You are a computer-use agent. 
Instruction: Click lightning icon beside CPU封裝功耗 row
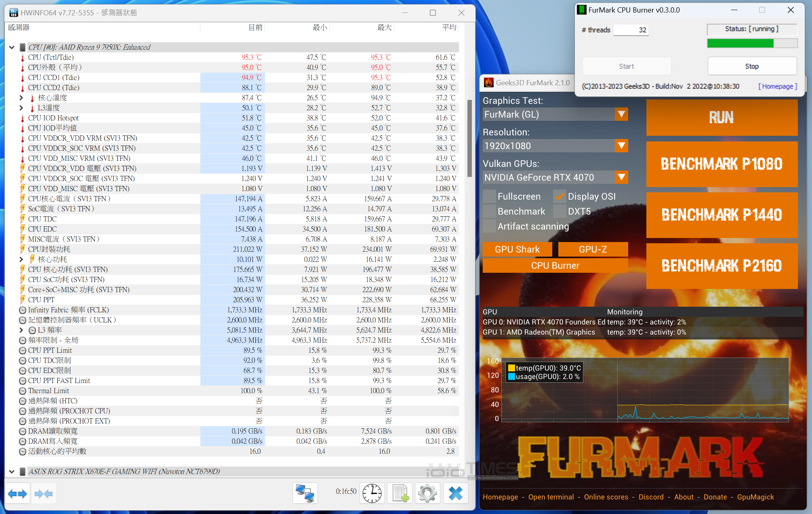pyautogui.click(x=23, y=249)
